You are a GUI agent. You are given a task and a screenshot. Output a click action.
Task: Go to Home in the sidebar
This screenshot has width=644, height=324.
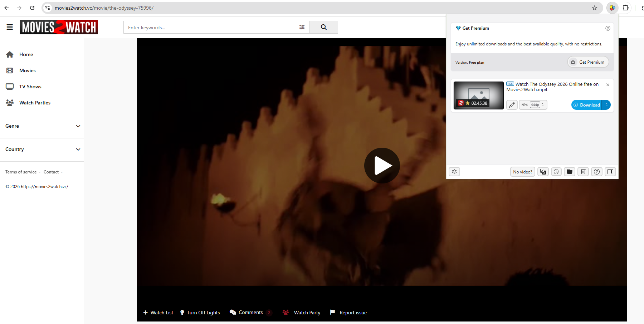[x=26, y=54]
